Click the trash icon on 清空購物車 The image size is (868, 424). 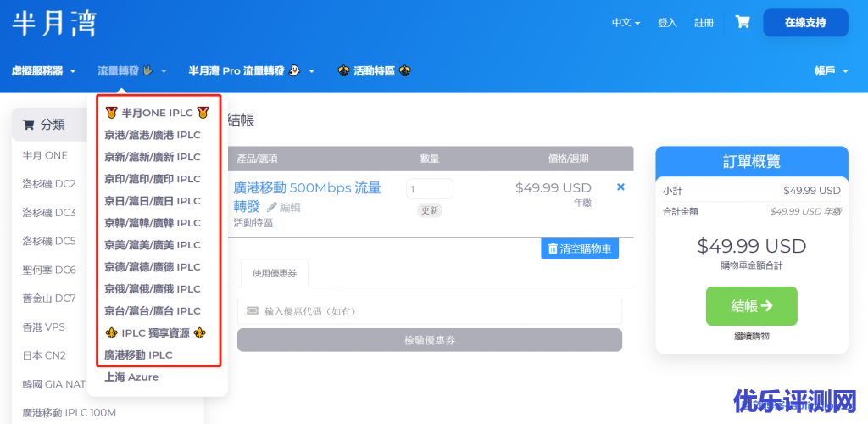pos(553,248)
